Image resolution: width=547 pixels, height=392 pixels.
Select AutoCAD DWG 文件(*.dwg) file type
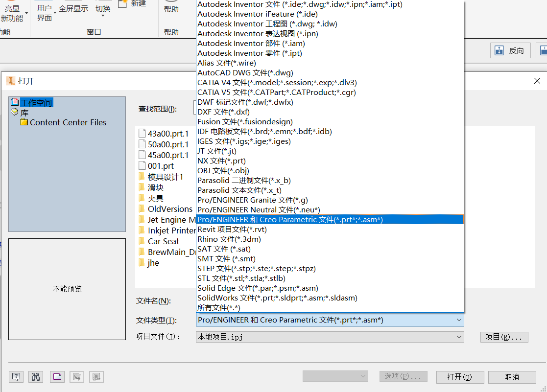330,72
